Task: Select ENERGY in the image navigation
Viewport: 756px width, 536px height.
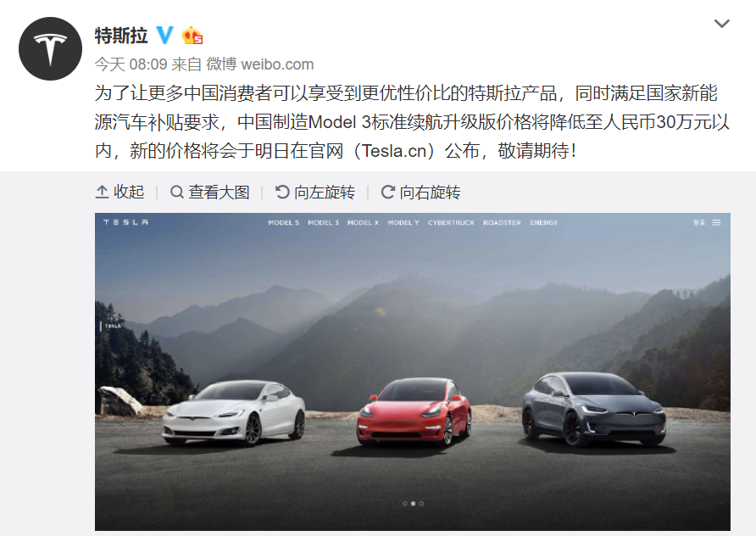Action: click(544, 222)
